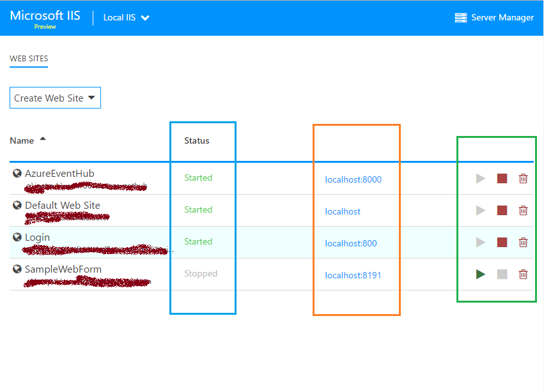Delete the Login site via trash icon
This screenshot has width=544, height=392.
point(523,242)
